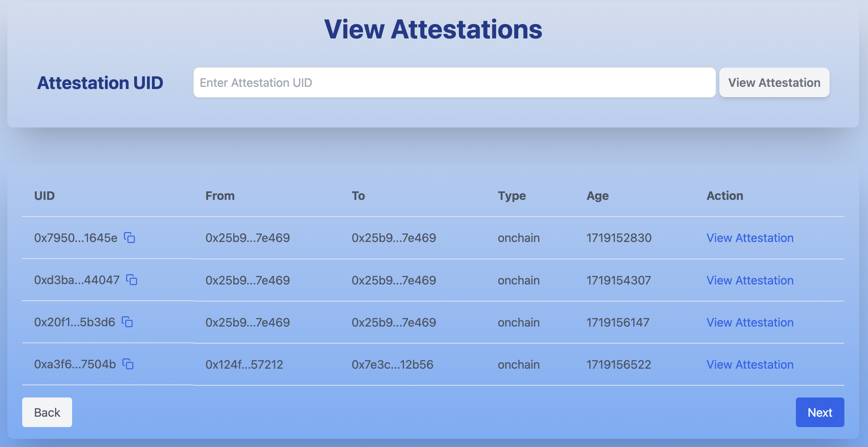
Task: Select the To address 0x7e3c...12b56
Action: tap(392, 365)
